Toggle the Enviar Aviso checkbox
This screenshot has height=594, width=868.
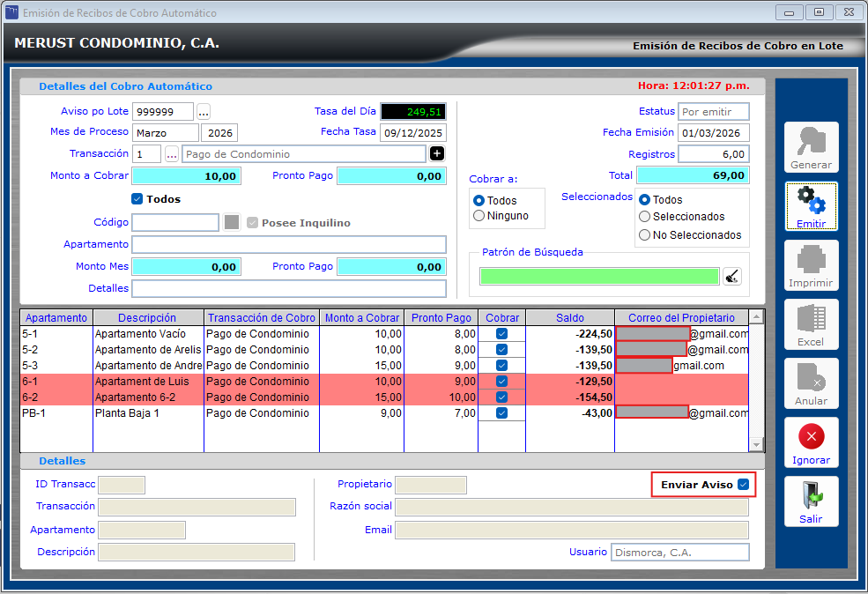[x=744, y=485]
